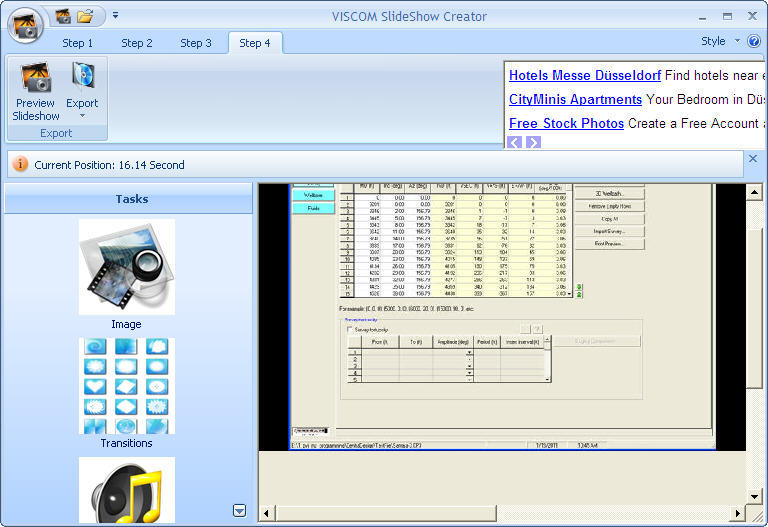
Task: Open the Free Stock Photos link
Action: [x=566, y=123]
